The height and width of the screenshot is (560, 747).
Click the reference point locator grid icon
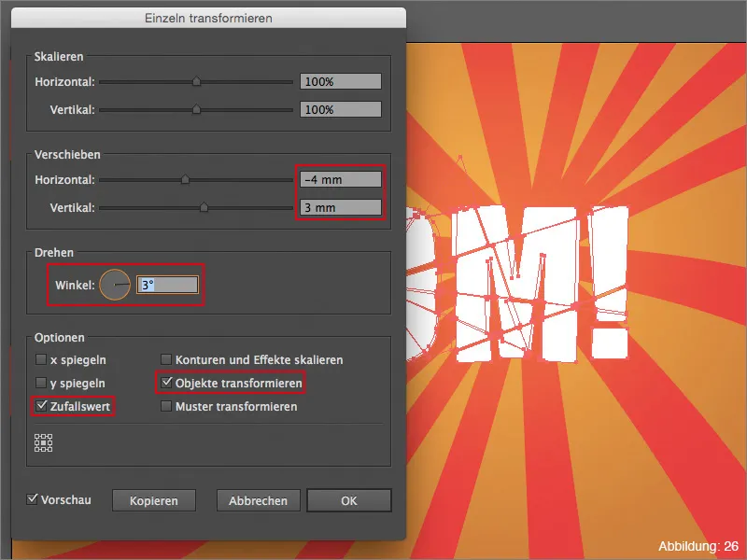[43, 442]
